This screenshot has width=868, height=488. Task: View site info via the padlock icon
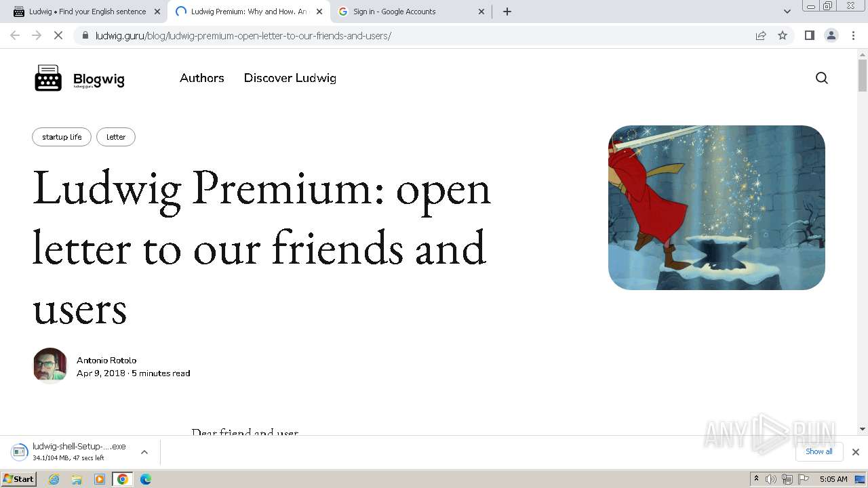(85, 35)
